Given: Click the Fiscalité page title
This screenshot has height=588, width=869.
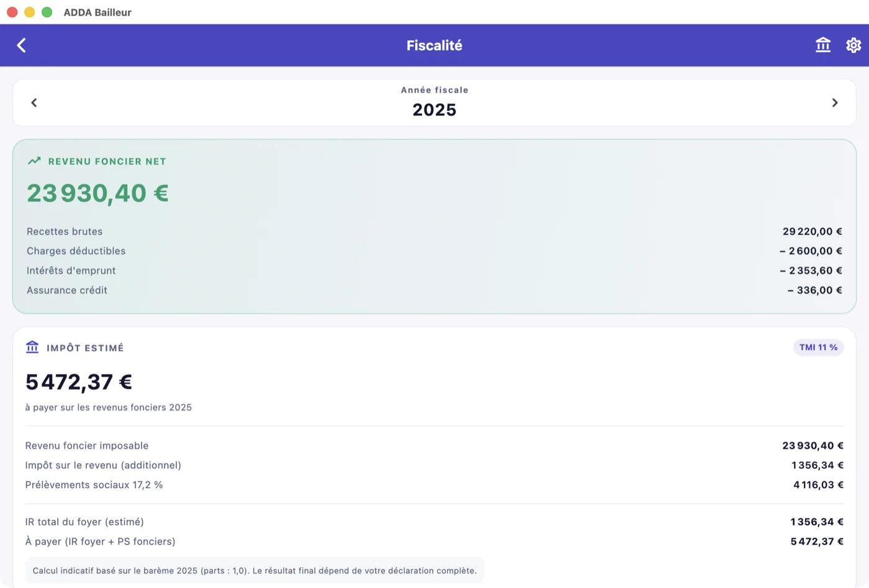Looking at the screenshot, I should pos(434,45).
